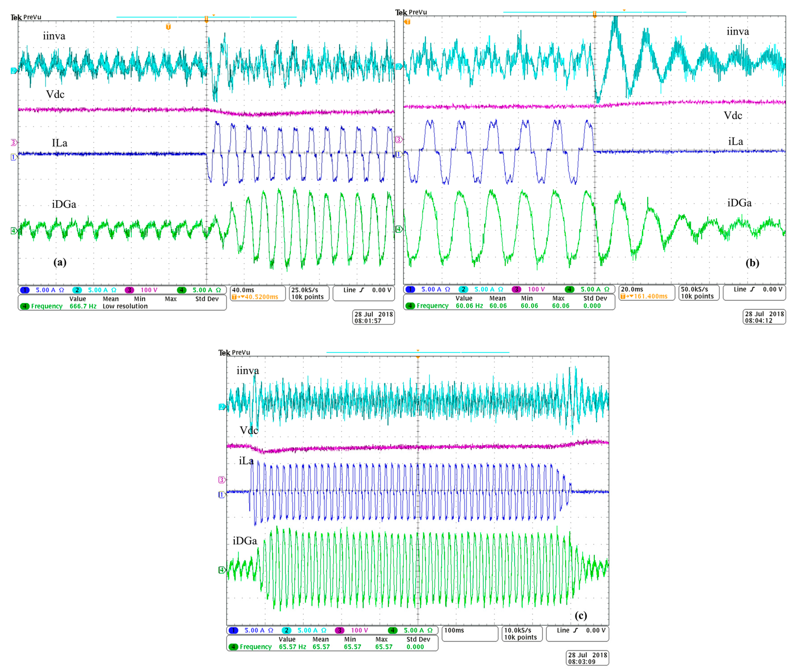Screen dimensions: 794x672
Task: Click channel 3 magenta badge in panel (c)
Action: pyautogui.click(x=339, y=630)
